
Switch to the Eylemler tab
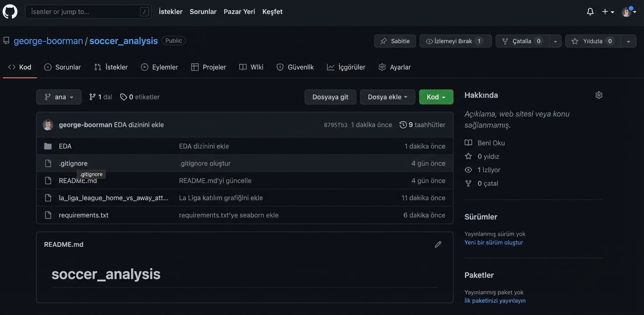click(x=159, y=67)
